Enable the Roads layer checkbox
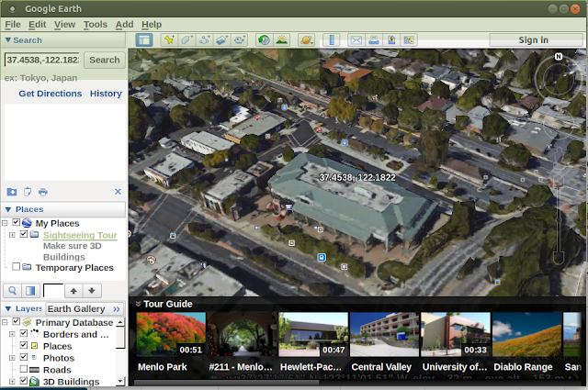Image resolution: width=588 pixels, height=390 pixels. tap(24, 369)
